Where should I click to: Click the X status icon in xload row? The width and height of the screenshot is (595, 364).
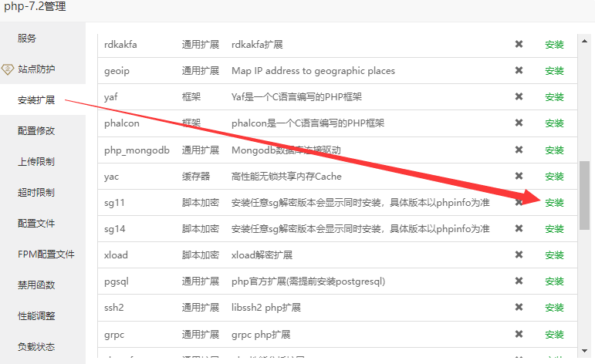[x=519, y=254]
